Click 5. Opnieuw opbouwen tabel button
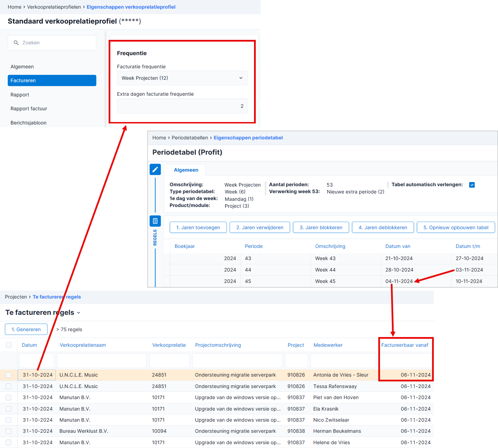This screenshot has height=448, width=498. (x=456, y=227)
